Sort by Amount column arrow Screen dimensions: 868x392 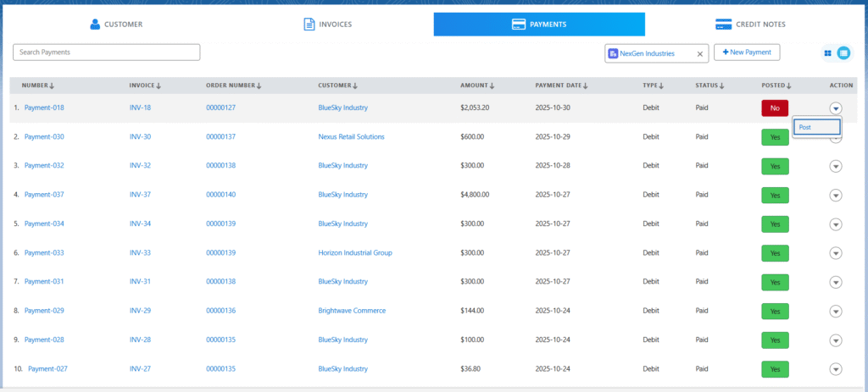click(492, 86)
